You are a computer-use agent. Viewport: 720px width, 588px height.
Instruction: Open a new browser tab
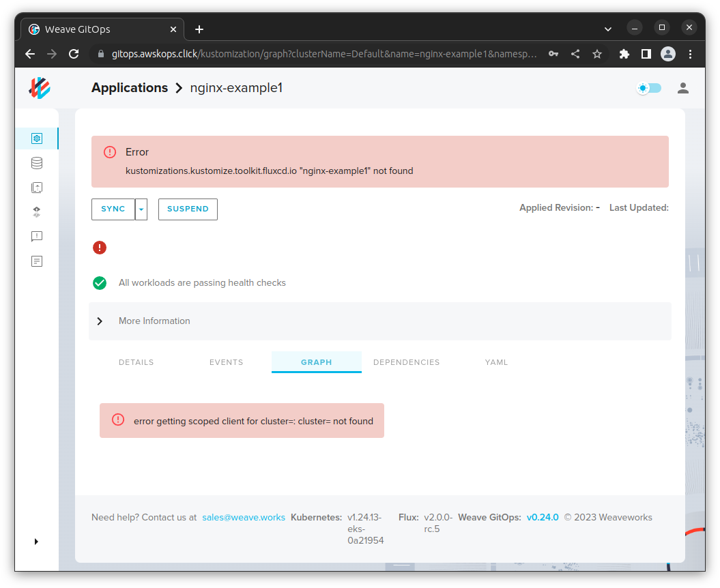[199, 29]
